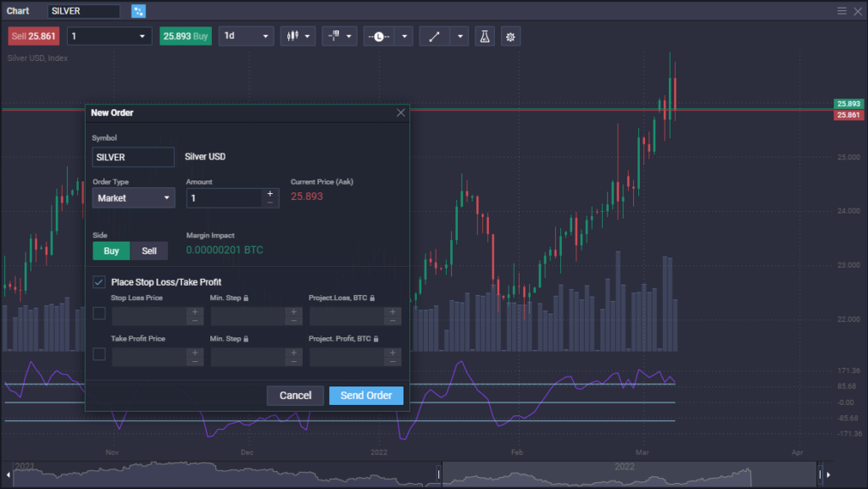
Task: Click the blue symbol link icon beside SILVER
Action: [136, 11]
